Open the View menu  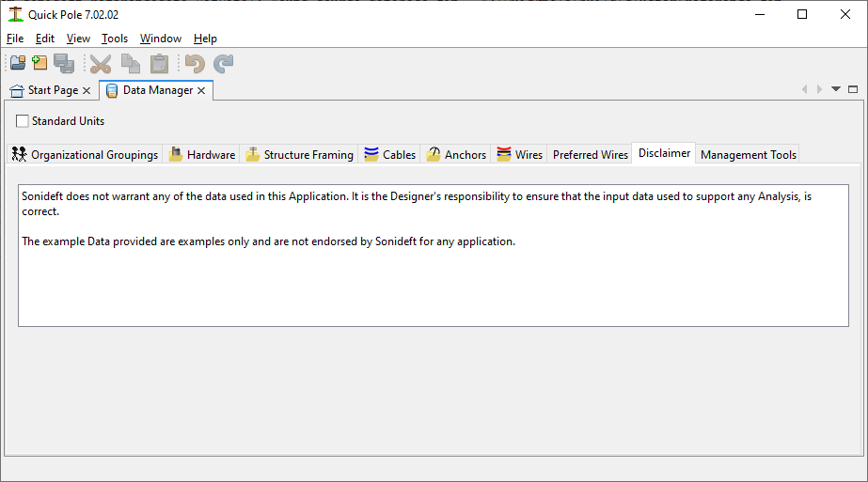78,39
